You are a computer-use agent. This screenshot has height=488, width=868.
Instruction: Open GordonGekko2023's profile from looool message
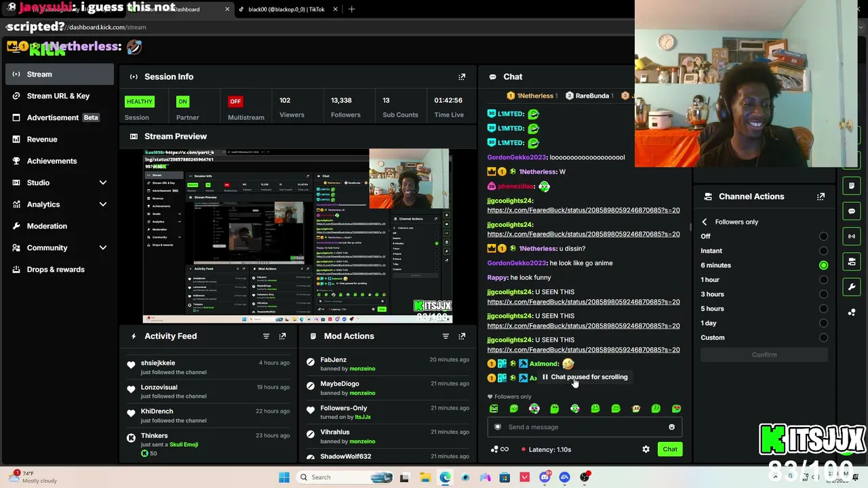pos(517,157)
